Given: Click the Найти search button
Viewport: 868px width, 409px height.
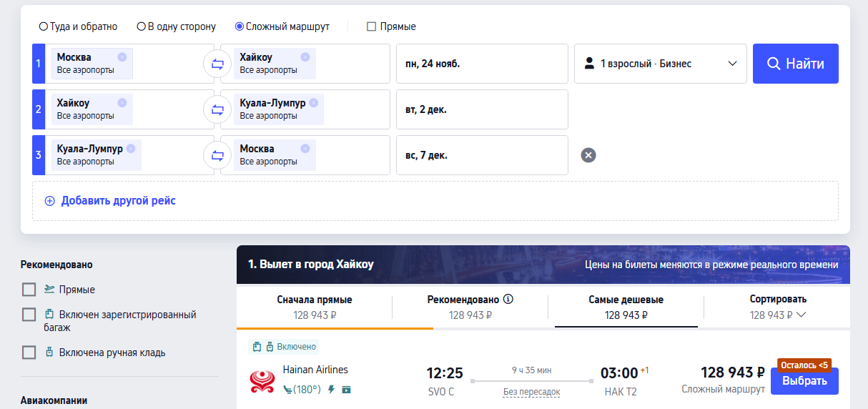Looking at the screenshot, I should [795, 64].
